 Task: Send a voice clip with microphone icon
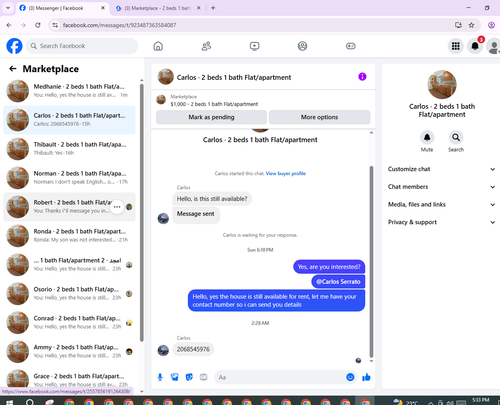160,377
